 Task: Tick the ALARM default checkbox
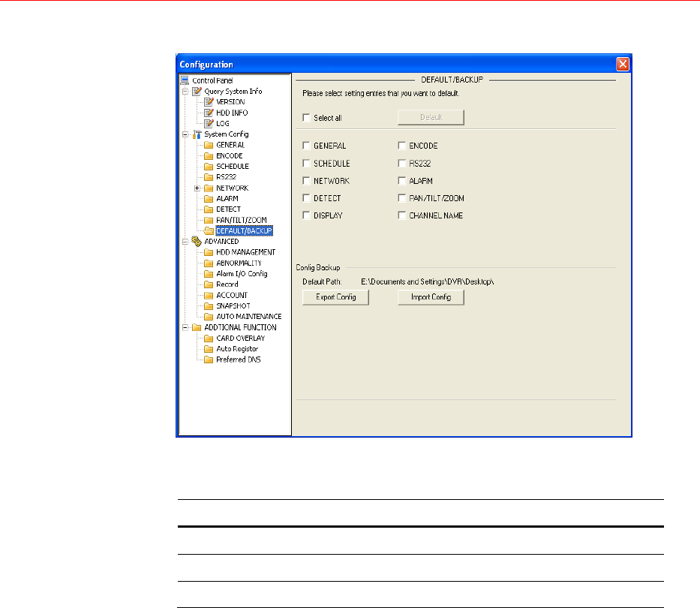pyautogui.click(x=402, y=181)
